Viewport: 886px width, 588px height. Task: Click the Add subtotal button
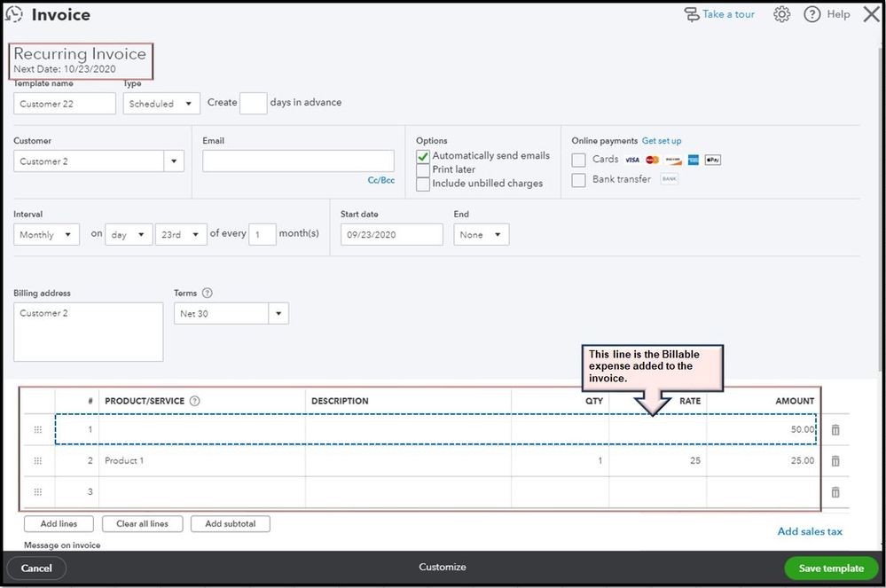click(x=231, y=523)
